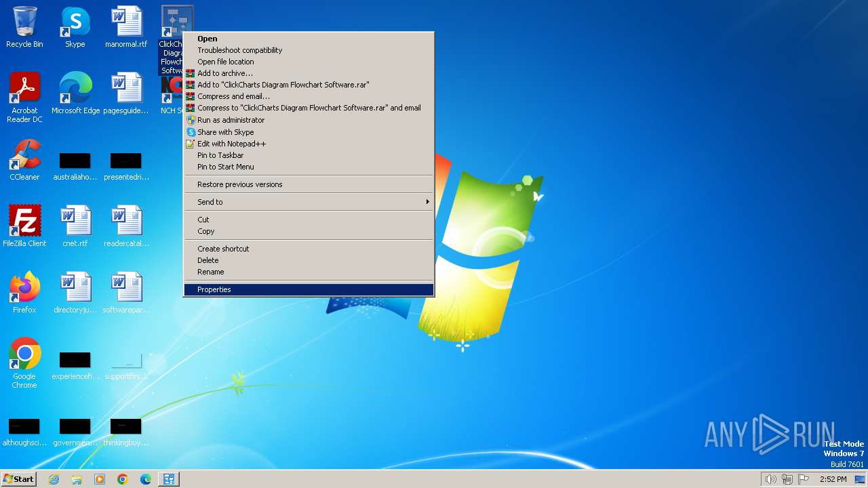Click the taskbar clock showing 2:52 PM

pyautogui.click(x=832, y=479)
